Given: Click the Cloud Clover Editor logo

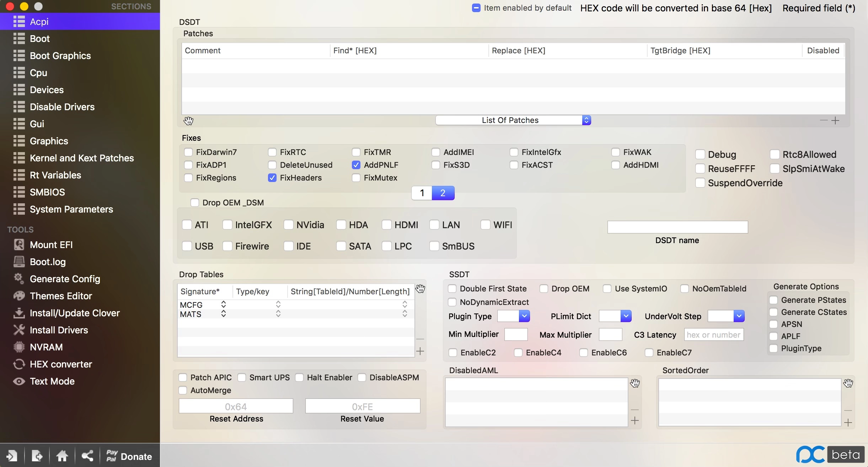Looking at the screenshot, I should pyautogui.click(x=810, y=455).
